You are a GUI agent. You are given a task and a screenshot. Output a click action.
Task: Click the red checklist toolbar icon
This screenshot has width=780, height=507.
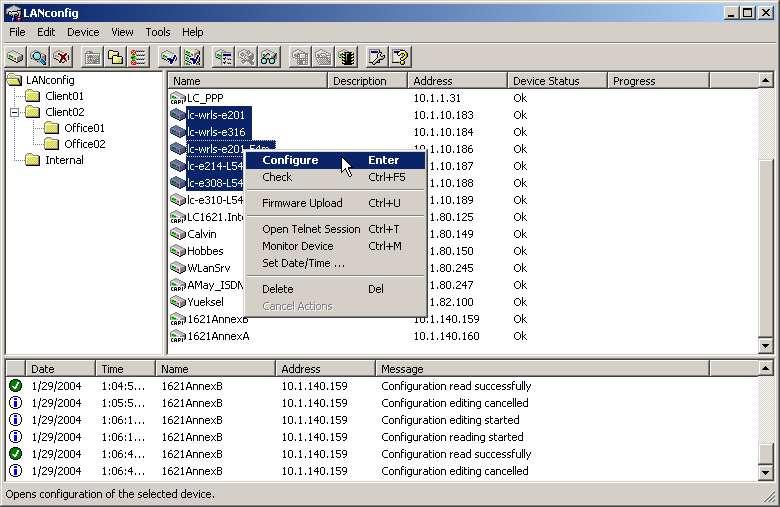click(x=139, y=57)
